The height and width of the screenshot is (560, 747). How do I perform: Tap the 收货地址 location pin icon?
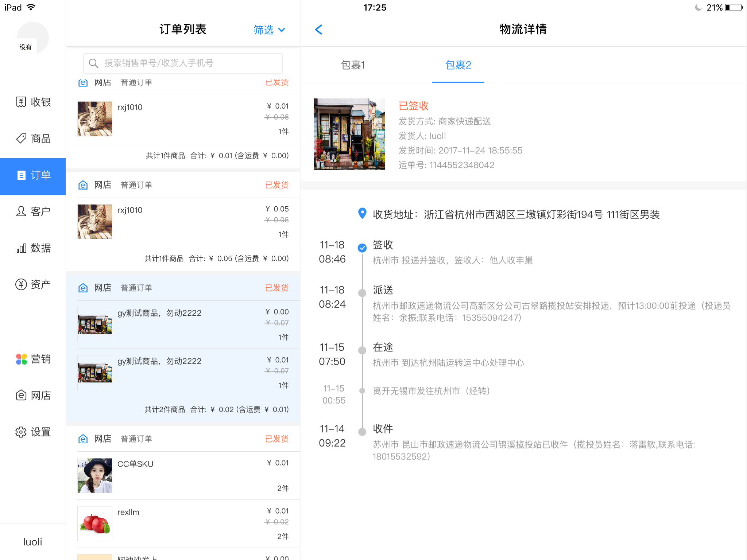coord(362,214)
